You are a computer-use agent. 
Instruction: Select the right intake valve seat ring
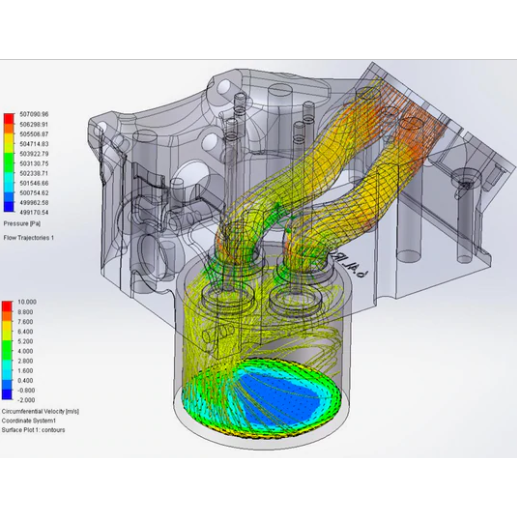(x=295, y=296)
